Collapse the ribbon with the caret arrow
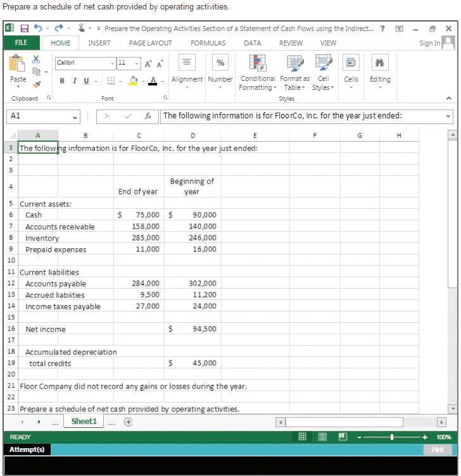 [449, 98]
